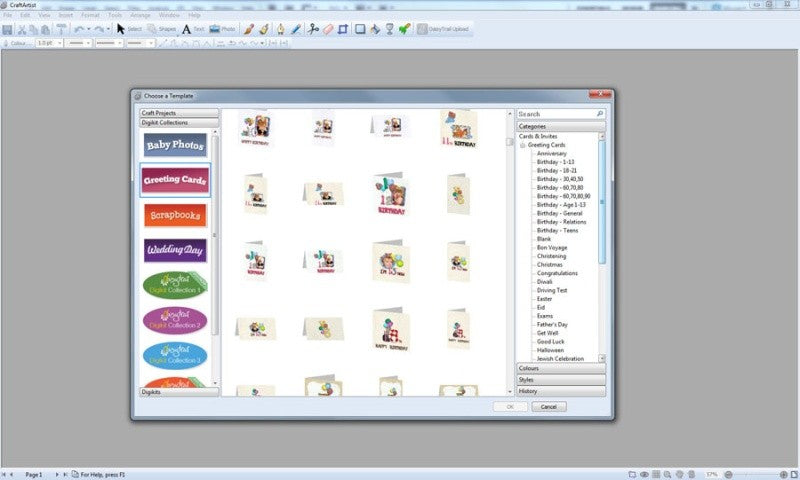The height and width of the screenshot is (480, 800).
Task: Open the Digikits section
Action: click(179, 392)
